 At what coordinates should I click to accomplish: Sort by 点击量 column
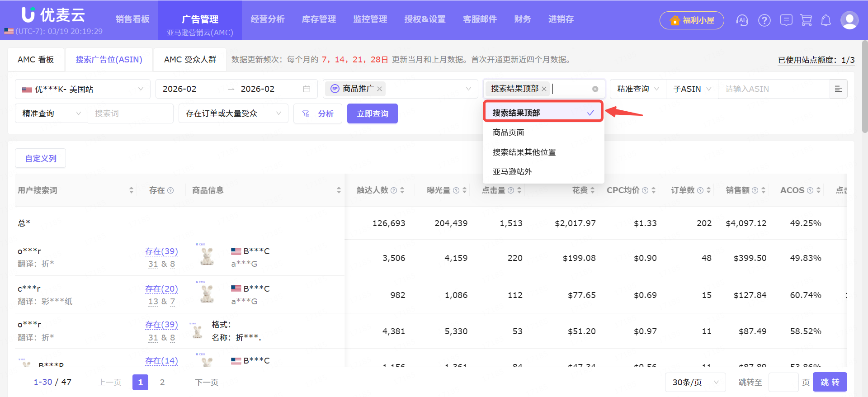[x=519, y=190]
